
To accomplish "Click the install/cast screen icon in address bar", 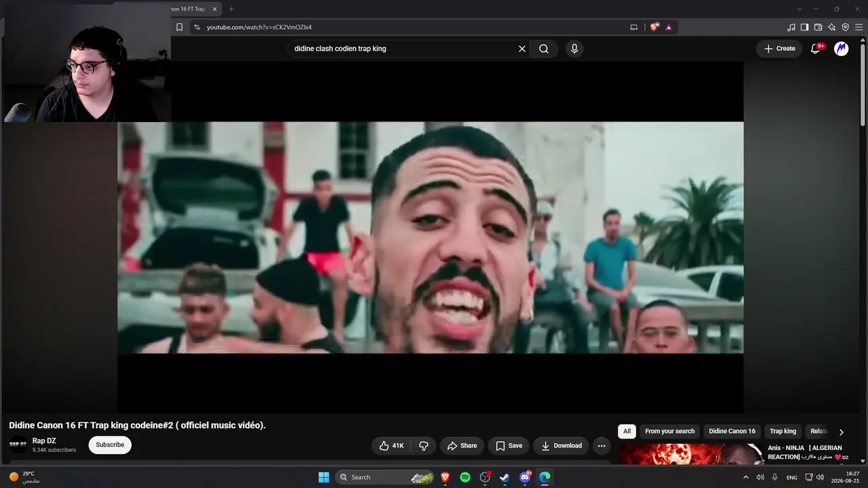I will (634, 27).
